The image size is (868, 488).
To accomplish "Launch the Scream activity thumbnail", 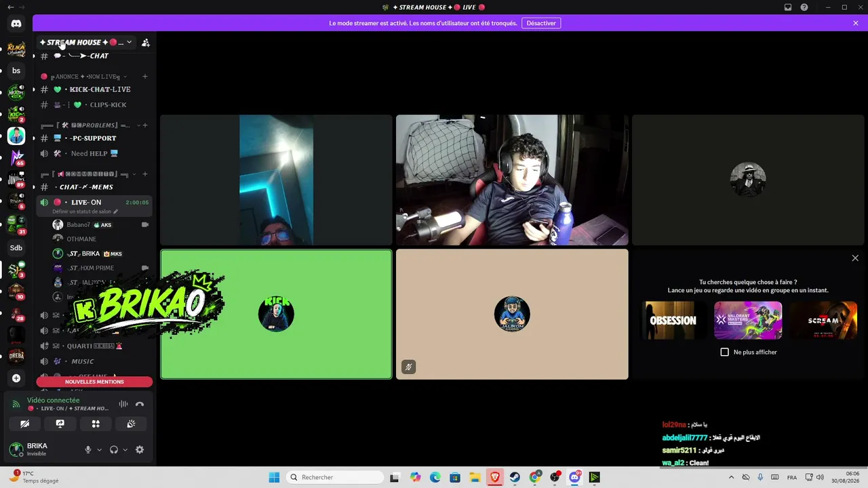I will [x=823, y=321].
